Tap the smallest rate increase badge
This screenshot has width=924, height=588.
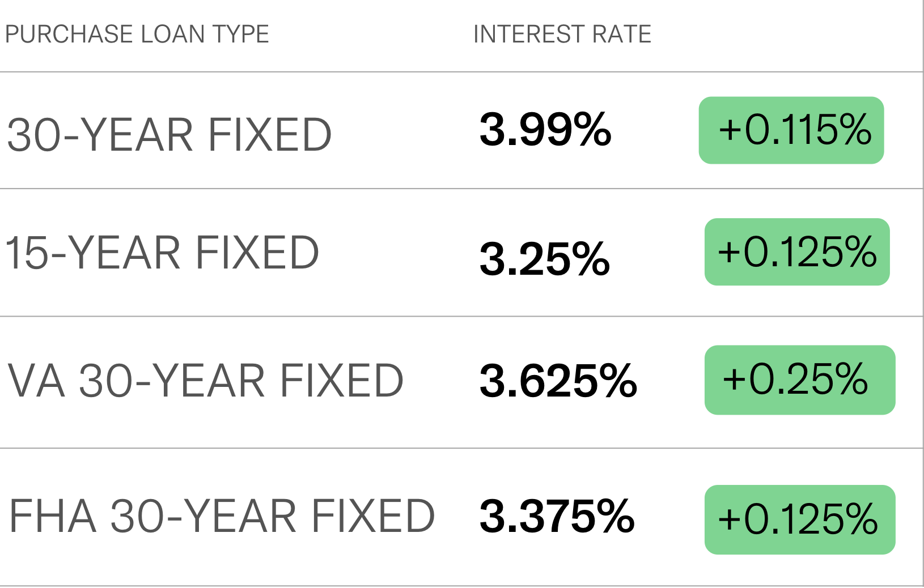(x=791, y=130)
